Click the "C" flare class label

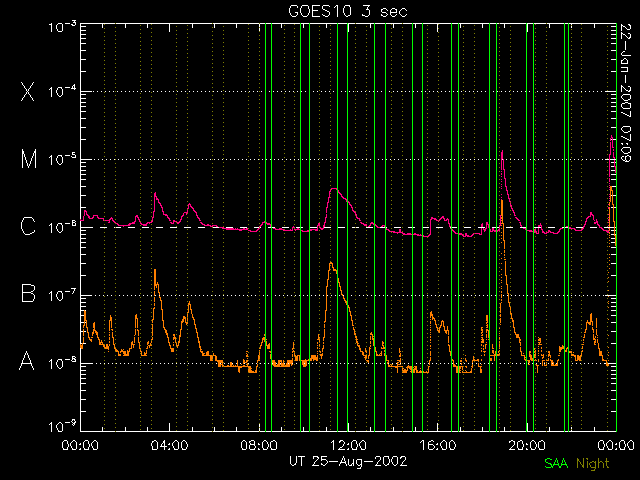click(28, 226)
